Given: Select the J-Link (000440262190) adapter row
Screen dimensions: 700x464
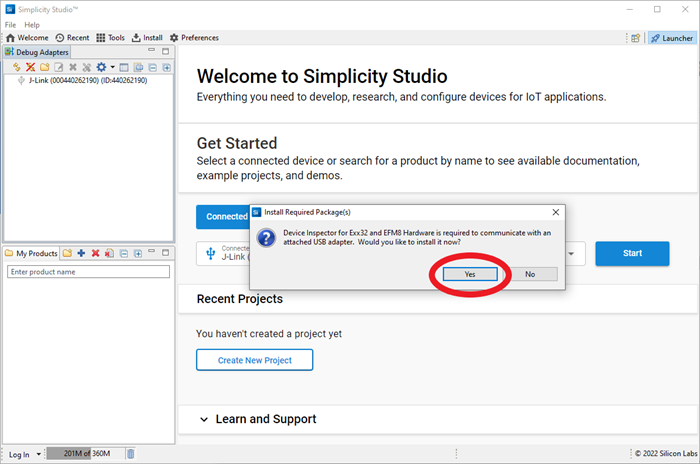Looking at the screenshot, I should (x=88, y=80).
